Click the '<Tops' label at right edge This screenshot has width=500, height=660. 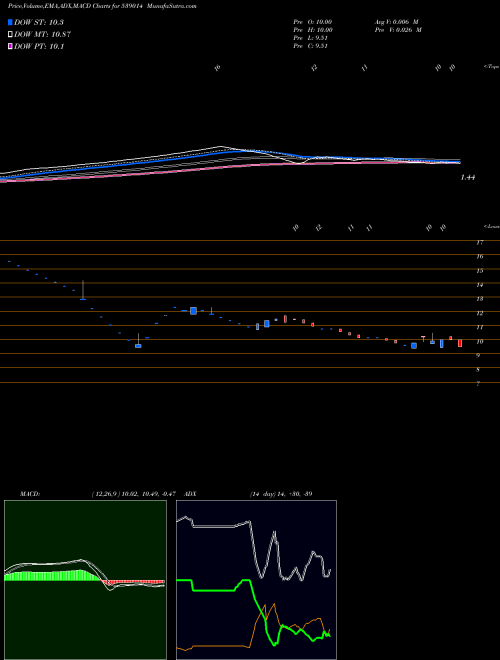[x=491, y=67]
